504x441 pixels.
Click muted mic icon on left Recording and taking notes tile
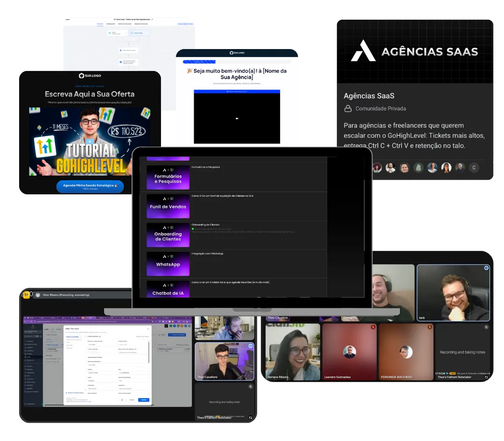click(x=251, y=387)
